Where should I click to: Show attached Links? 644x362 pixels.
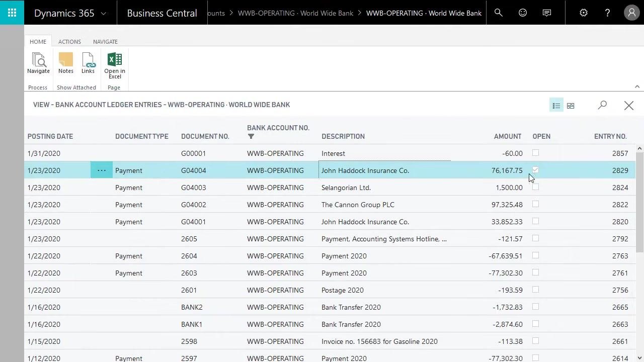pyautogui.click(x=88, y=63)
